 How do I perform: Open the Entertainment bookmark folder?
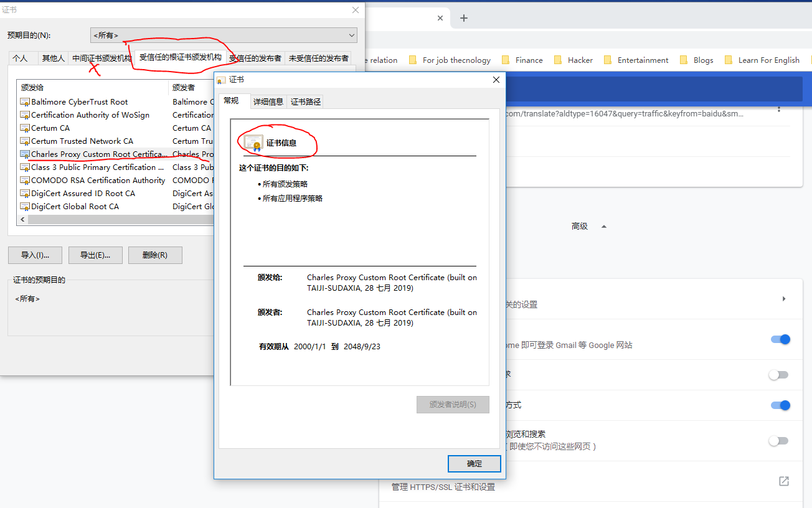click(x=636, y=60)
